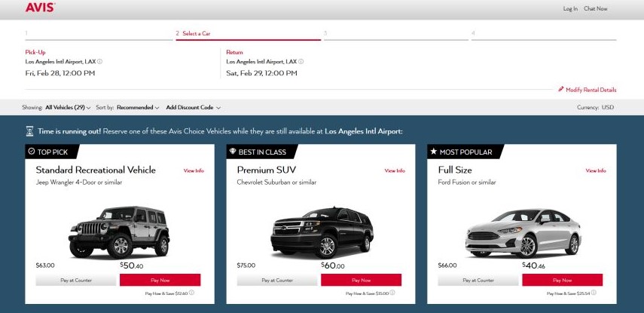Click the Modify Rental Details pencil icon
Image resolution: width=644 pixels, height=313 pixels.
pyautogui.click(x=560, y=89)
